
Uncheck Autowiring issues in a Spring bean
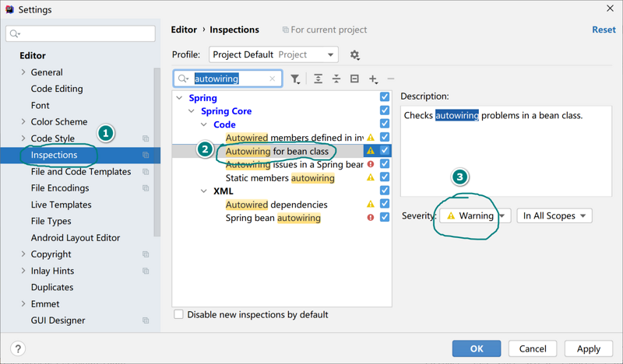tap(385, 163)
